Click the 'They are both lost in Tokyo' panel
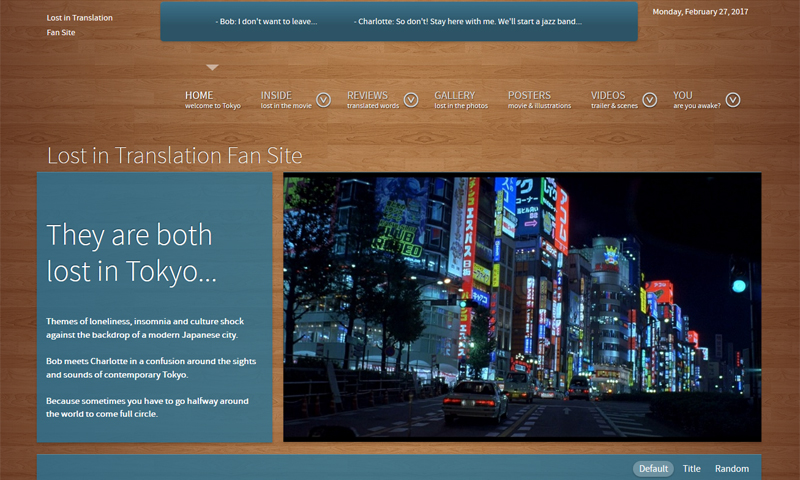Screen dimensions: 800x480 click(x=154, y=307)
